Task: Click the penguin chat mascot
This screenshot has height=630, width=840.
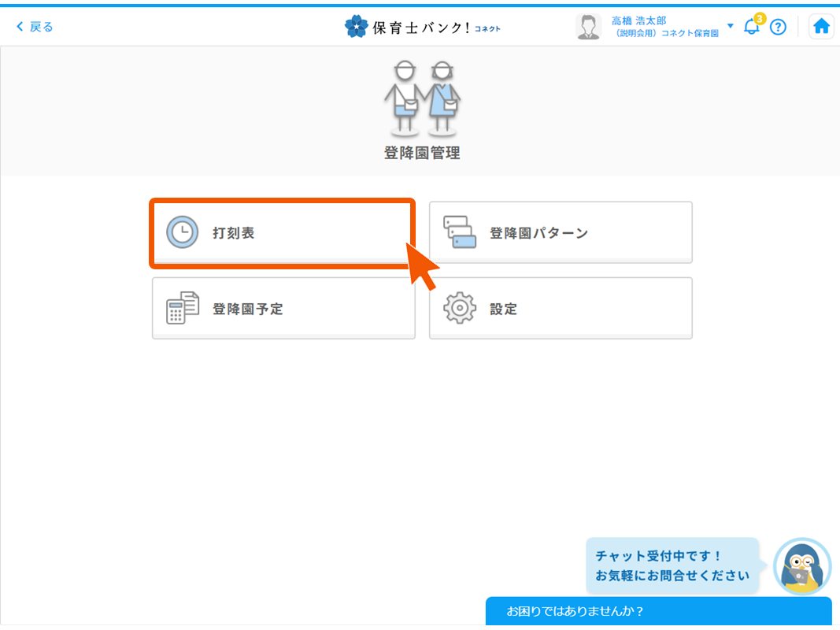Action: coord(802,567)
